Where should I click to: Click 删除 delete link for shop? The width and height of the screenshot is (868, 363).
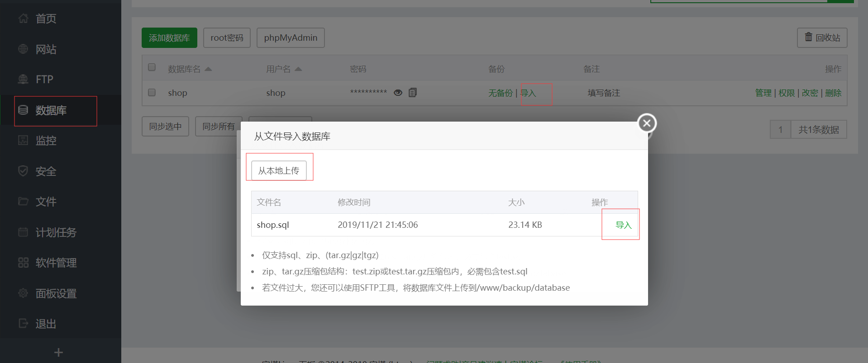pos(833,93)
